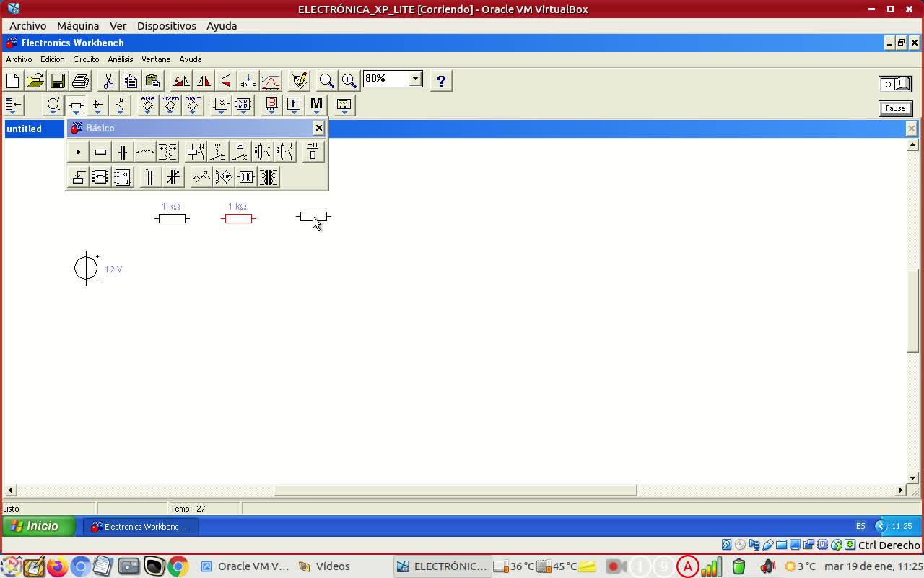Zoom out of the circuit
Viewport: 924px width, 578px height.
pyautogui.click(x=327, y=81)
